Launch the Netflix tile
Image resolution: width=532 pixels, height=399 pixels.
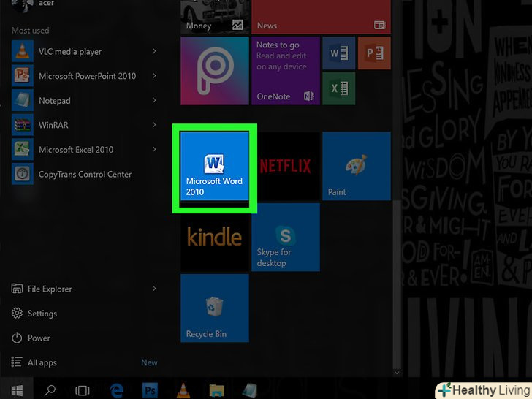coord(285,167)
